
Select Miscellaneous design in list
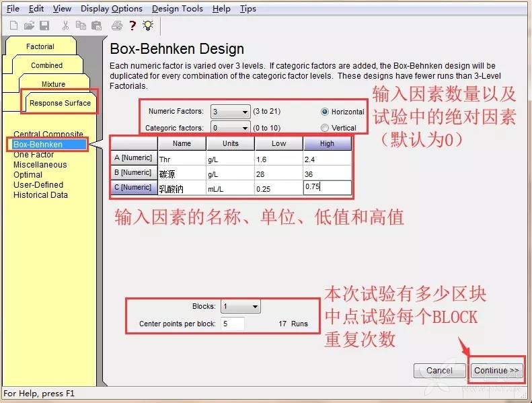click(x=40, y=165)
